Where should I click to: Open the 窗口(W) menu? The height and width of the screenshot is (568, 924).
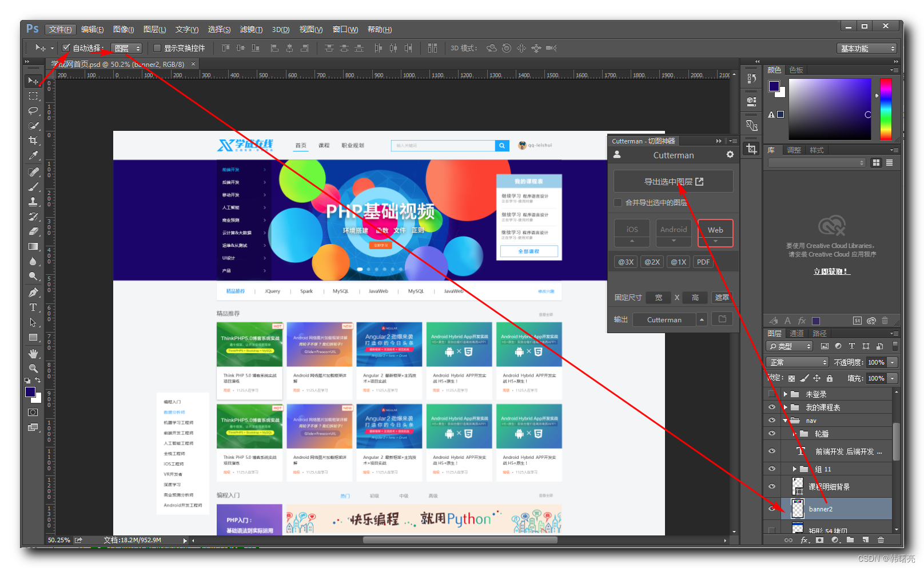[x=345, y=29]
